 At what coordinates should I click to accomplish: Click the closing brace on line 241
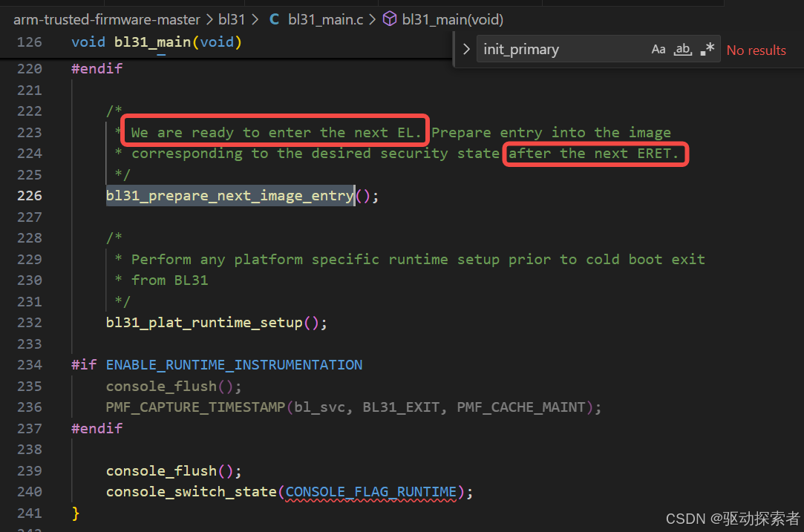pos(76,513)
